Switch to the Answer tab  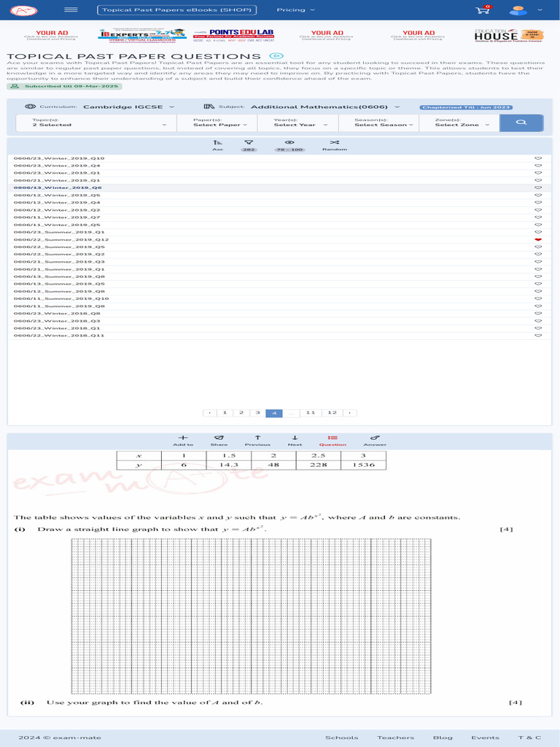375,438
